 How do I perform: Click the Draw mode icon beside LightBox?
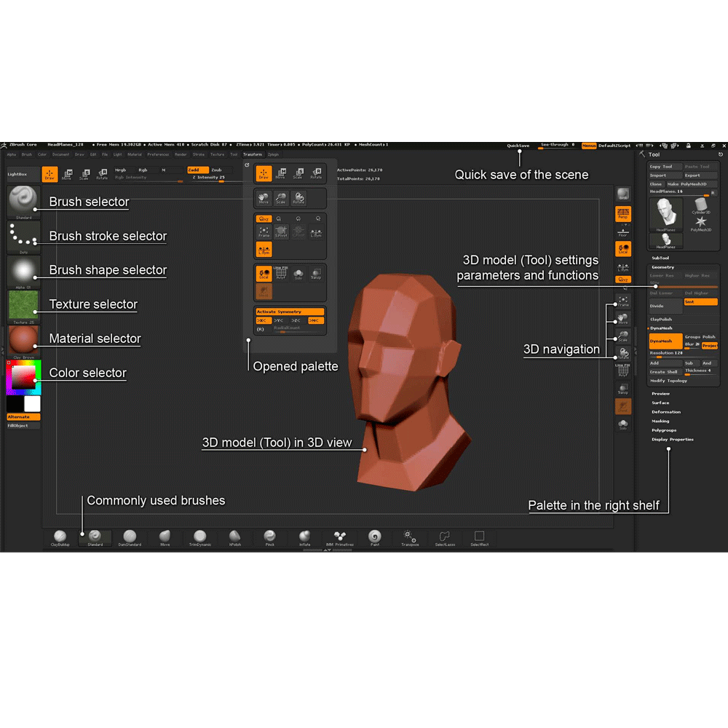pos(50,174)
